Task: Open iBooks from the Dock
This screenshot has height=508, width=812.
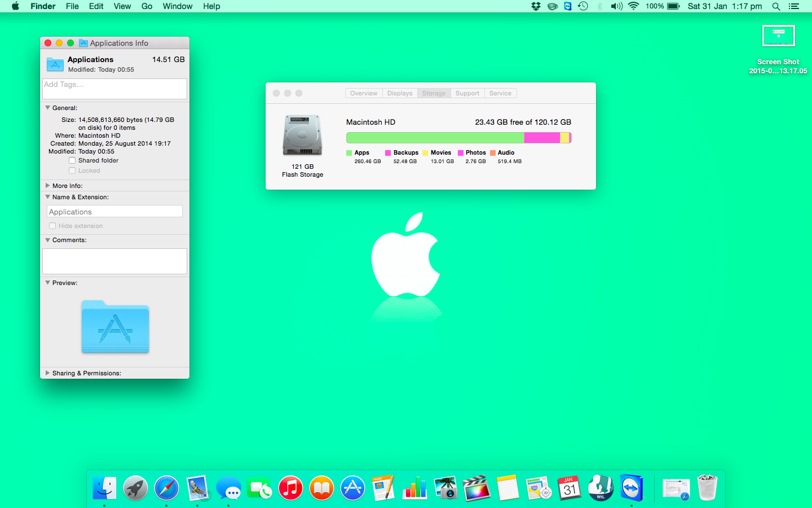Action: (x=322, y=488)
